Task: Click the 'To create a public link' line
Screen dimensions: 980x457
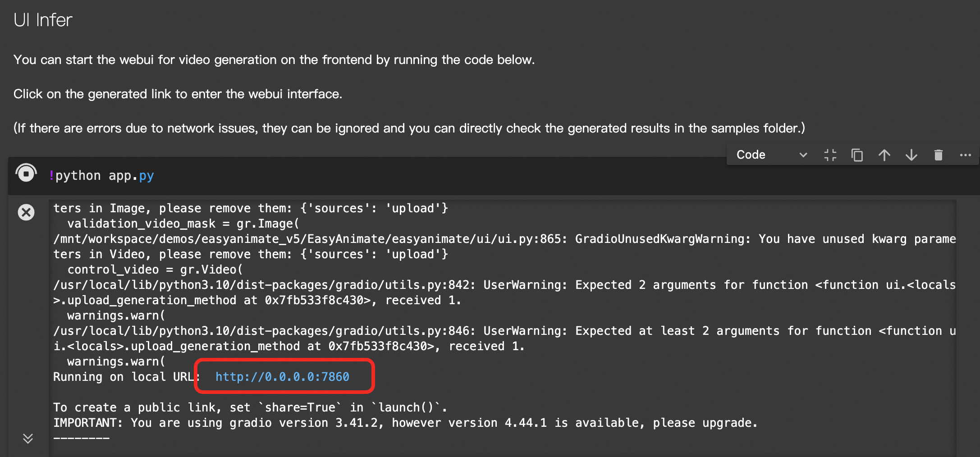Action: (250, 407)
